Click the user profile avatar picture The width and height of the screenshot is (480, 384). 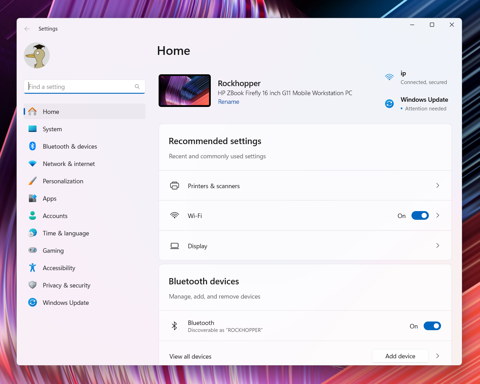coord(37,55)
